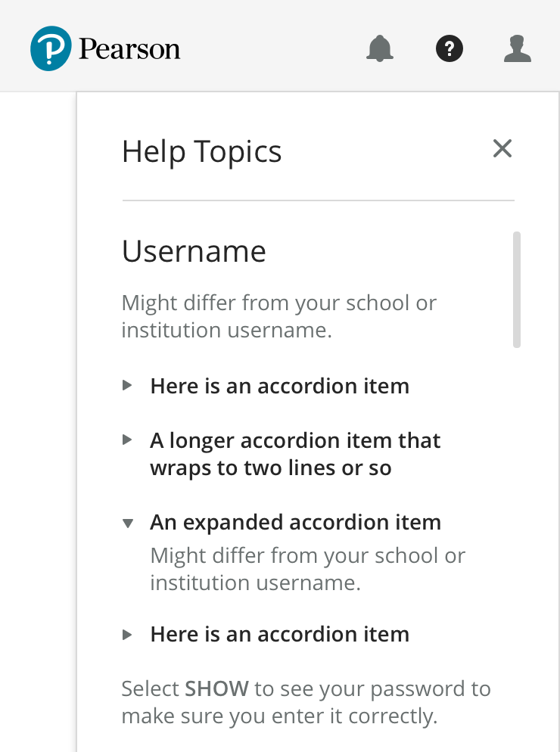Close the Help Topics panel
Image resolution: width=560 pixels, height=752 pixels.
click(x=502, y=149)
